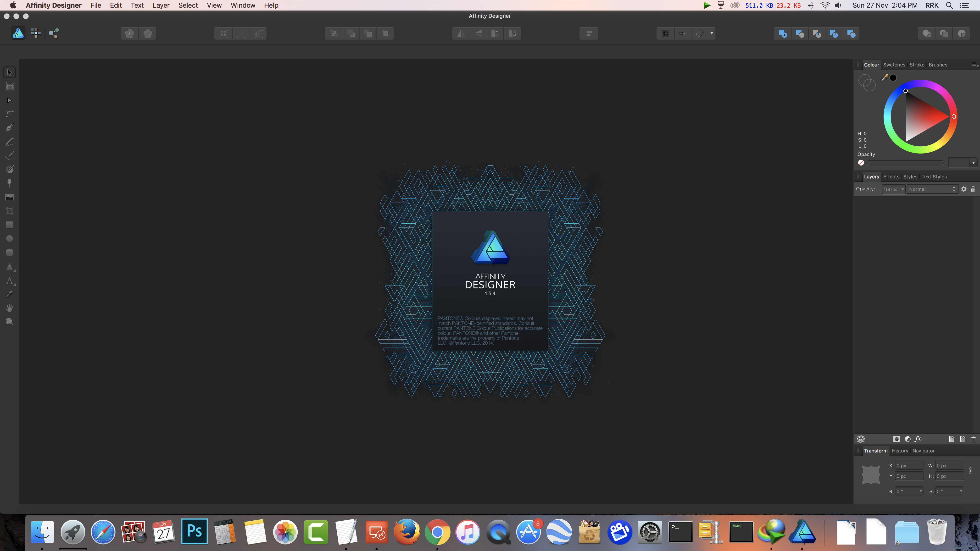
Task: Open layer effects via the fx icon
Action: click(918, 439)
